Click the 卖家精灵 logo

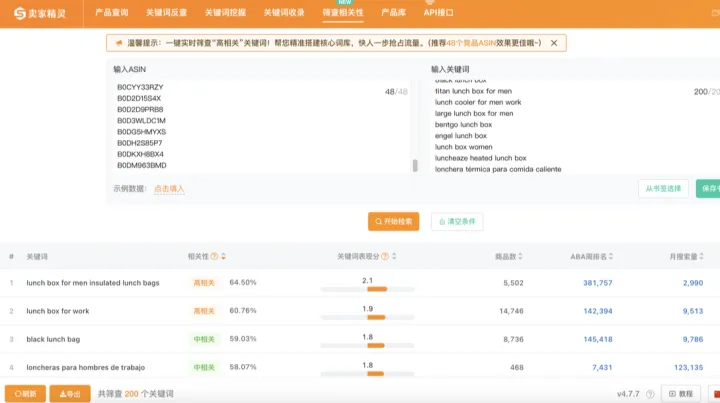(x=40, y=13)
